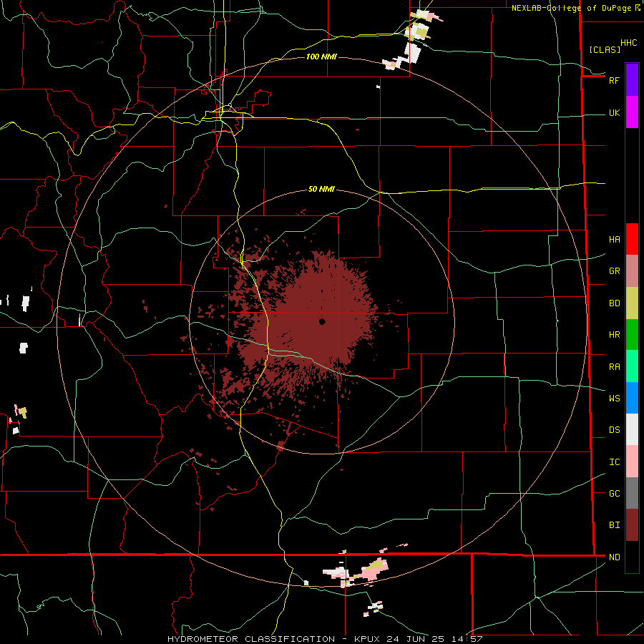Click the UK legend label
This screenshot has height=644, width=644.
[x=614, y=112]
